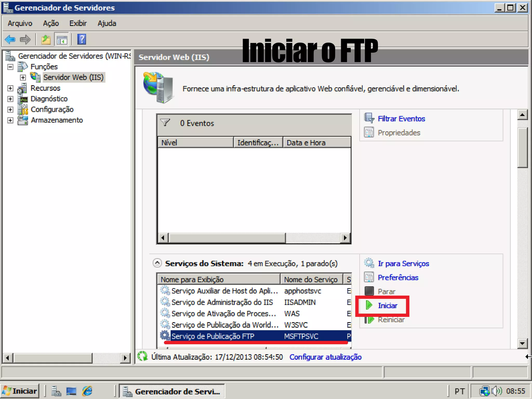This screenshot has width=532, height=399.
Task: Expand the Recursos tree node
Action: pyautogui.click(x=10, y=88)
